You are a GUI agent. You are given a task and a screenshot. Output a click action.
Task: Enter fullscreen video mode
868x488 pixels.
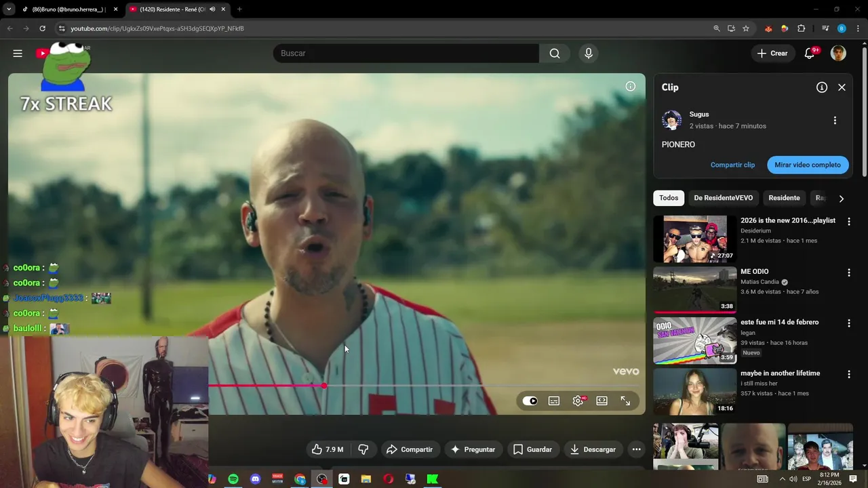pyautogui.click(x=625, y=401)
